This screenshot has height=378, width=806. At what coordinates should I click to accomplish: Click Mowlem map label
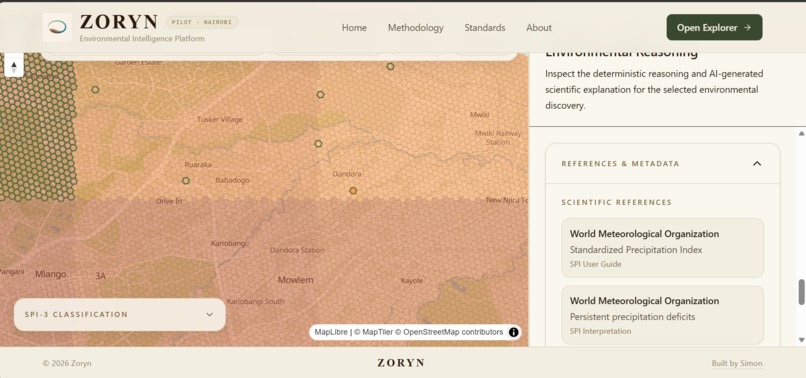(x=296, y=280)
